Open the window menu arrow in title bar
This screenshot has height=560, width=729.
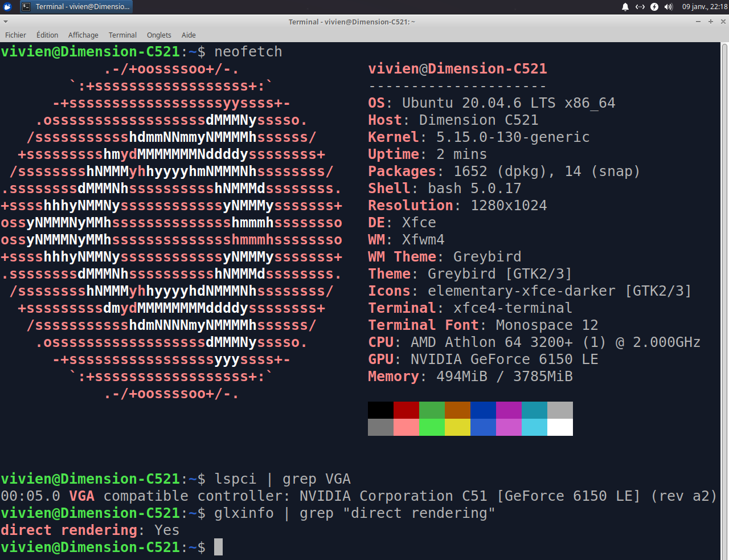(x=6, y=22)
